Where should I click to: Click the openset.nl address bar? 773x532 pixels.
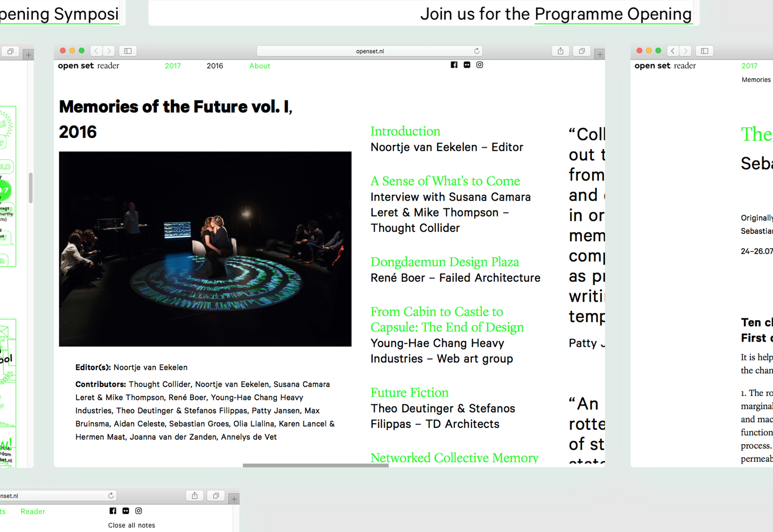coord(369,51)
